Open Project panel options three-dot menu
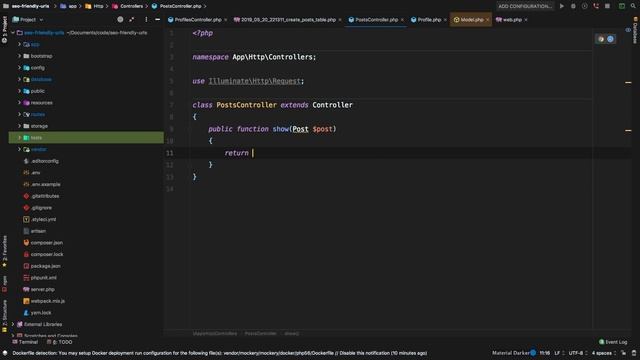This screenshot has width=640, height=360. coord(146,19)
